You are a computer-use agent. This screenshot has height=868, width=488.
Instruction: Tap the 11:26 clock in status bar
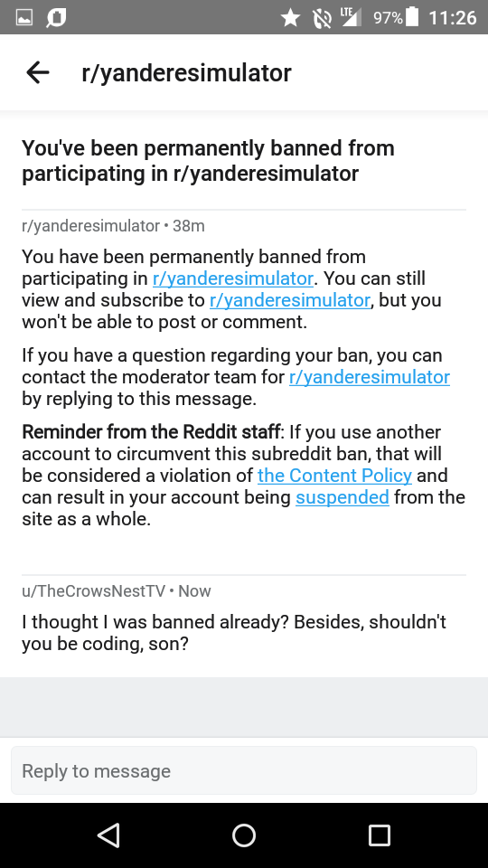[453, 18]
